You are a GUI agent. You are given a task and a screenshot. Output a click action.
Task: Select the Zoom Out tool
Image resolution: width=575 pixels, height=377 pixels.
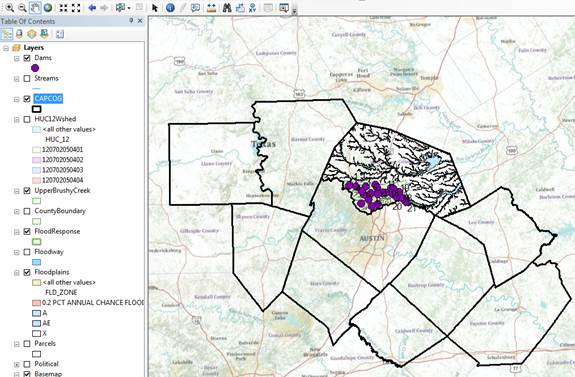pyautogui.click(x=22, y=7)
